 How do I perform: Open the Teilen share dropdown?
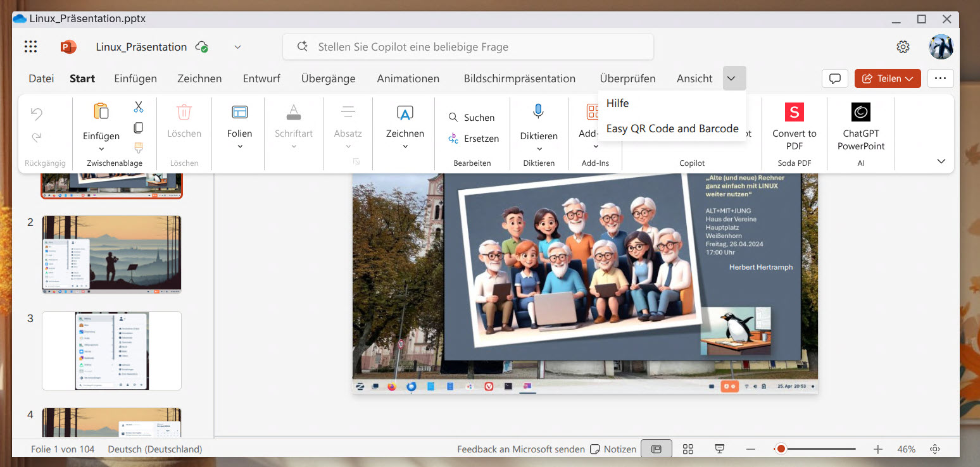tap(887, 78)
